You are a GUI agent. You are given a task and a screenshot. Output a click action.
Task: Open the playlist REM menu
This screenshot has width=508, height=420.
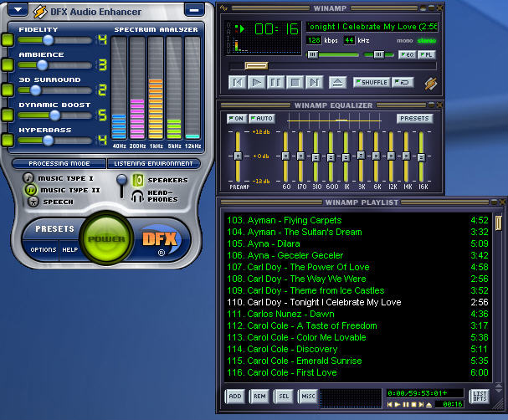pos(259,396)
